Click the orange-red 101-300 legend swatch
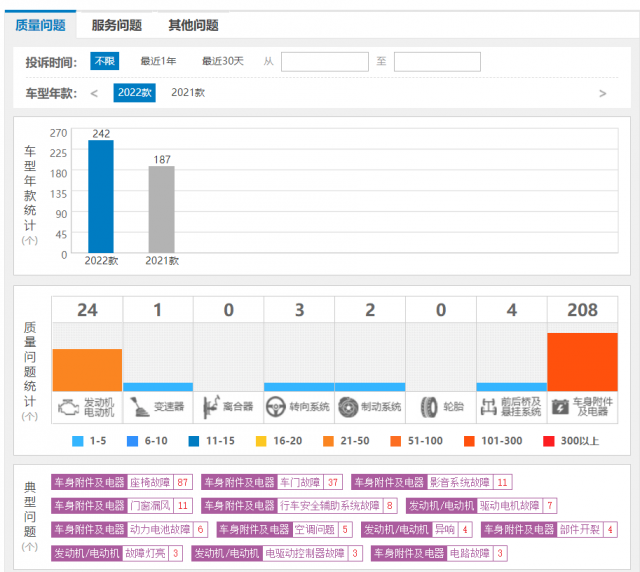The width and height of the screenshot is (640, 572). coord(469,441)
